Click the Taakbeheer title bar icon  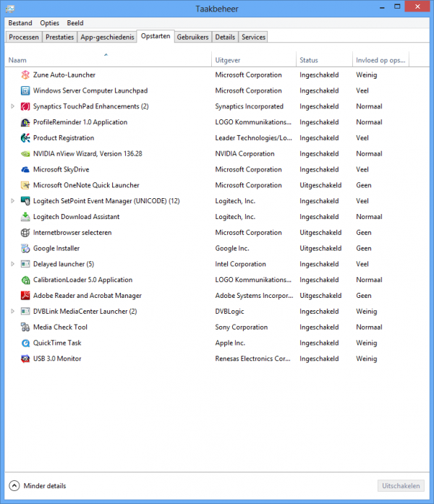tap(10, 9)
